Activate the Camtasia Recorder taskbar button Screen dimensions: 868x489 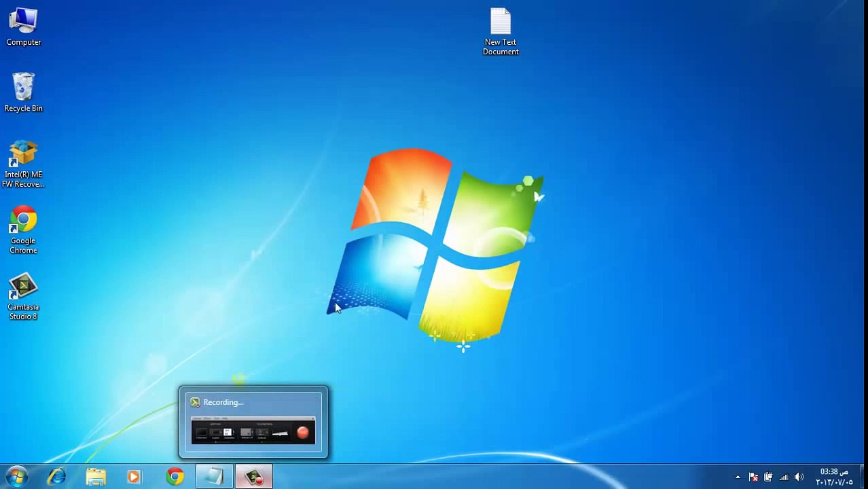(254, 477)
